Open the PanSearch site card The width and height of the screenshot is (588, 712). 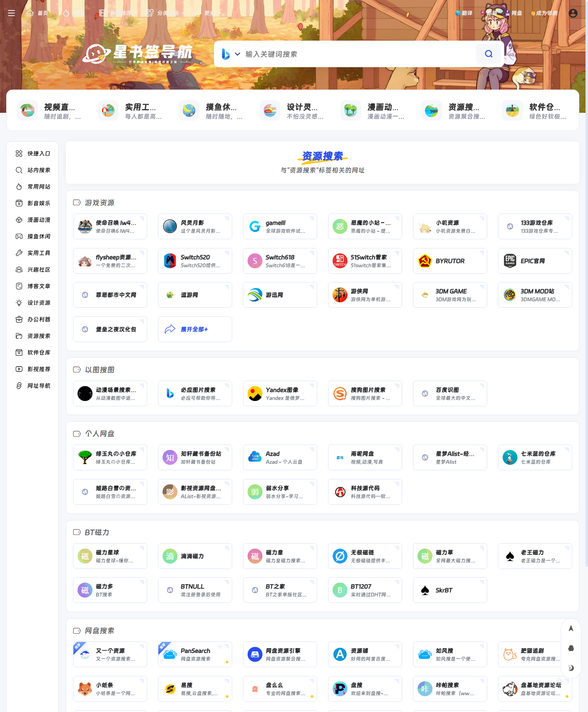tap(195, 654)
